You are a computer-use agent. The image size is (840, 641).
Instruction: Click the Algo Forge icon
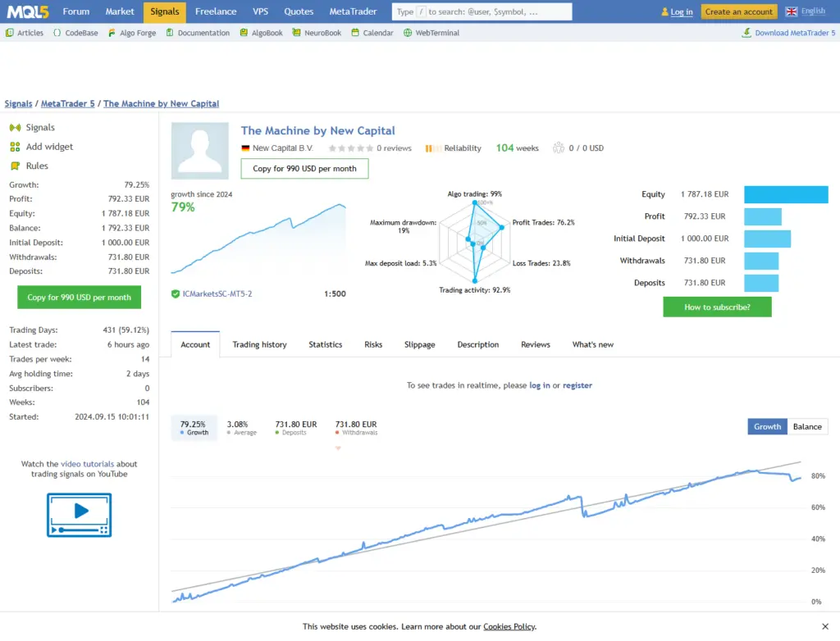tap(112, 33)
